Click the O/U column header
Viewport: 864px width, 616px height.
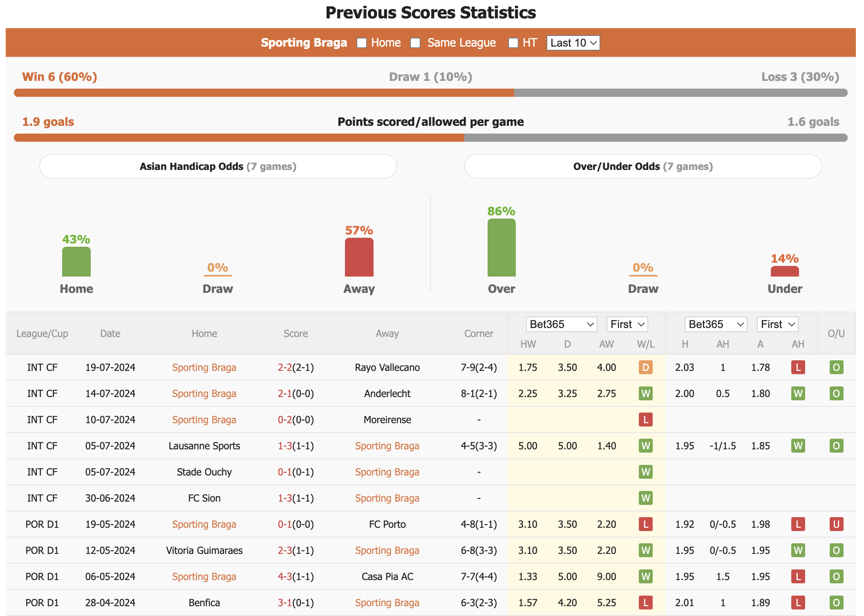point(836,333)
